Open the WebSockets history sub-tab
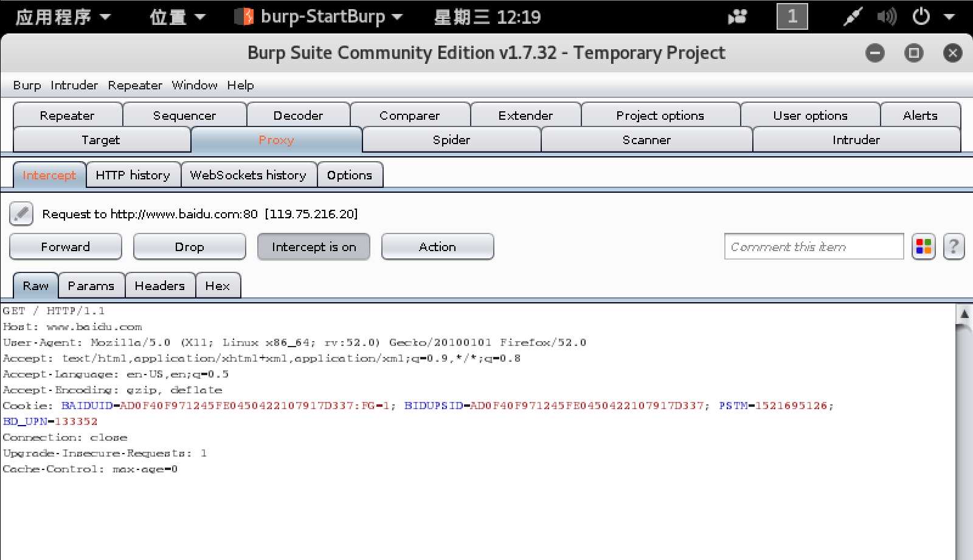973x560 pixels. click(x=248, y=175)
